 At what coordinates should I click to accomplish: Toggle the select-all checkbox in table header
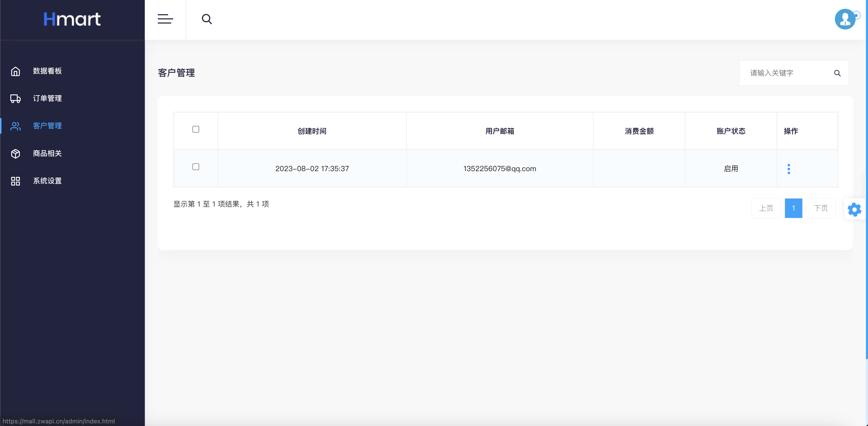(196, 129)
